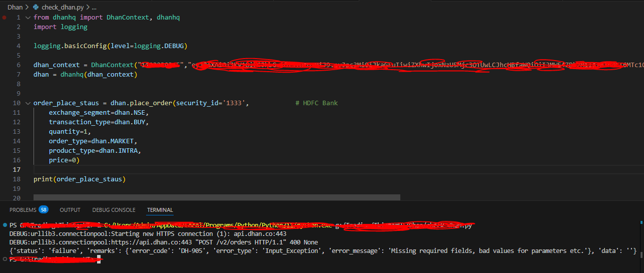Open the check_dhan.py breadcrumb
The image size is (644, 273).
(62, 8)
